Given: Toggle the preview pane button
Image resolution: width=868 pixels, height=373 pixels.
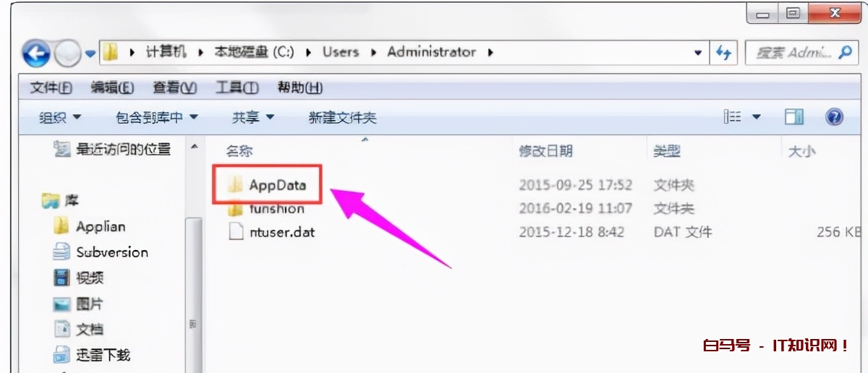Looking at the screenshot, I should [x=794, y=117].
